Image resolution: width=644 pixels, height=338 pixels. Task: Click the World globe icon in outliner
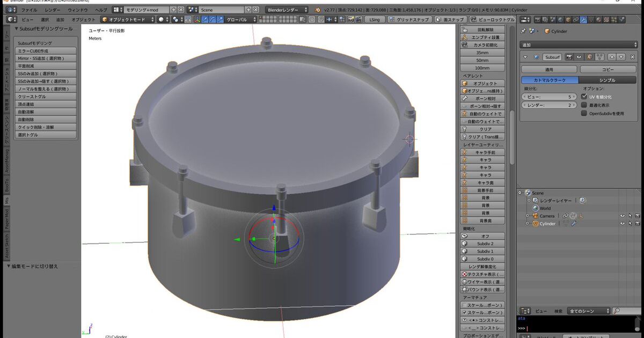pyautogui.click(x=535, y=208)
